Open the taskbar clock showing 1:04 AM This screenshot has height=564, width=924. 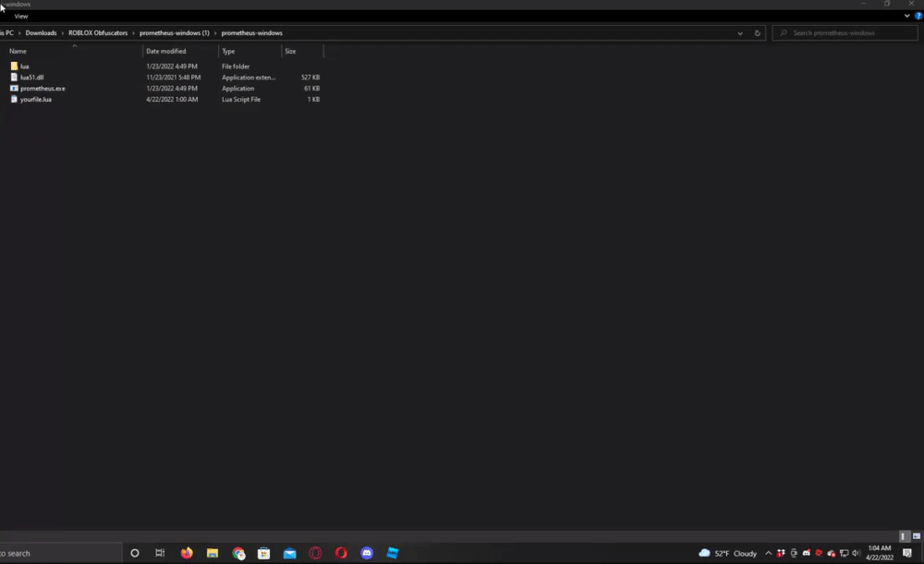tap(880, 553)
